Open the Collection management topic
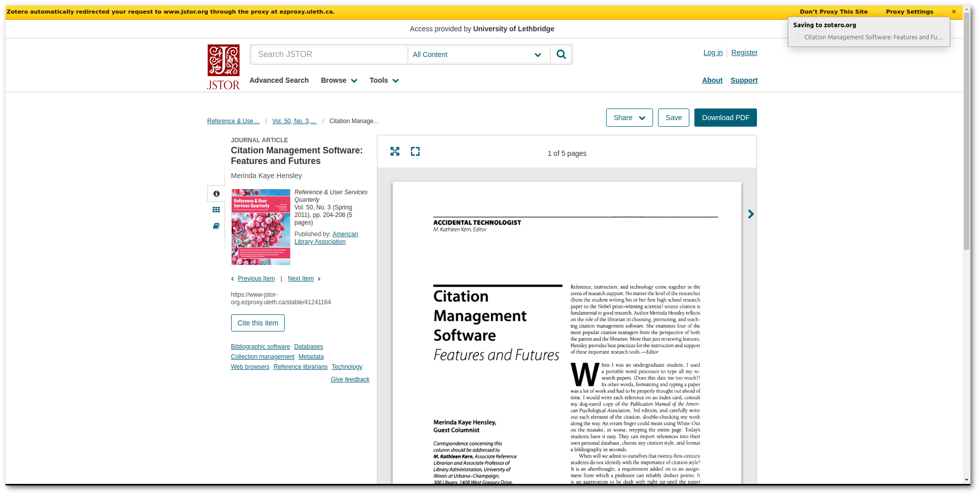The height and width of the screenshot is (495, 980). [262, 357]
